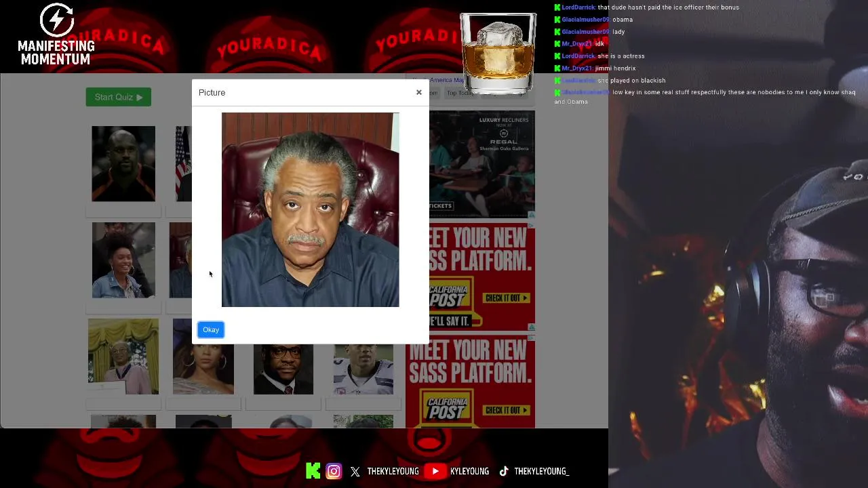The width and height of the screenshot is (868, 488).
Task: Click the TikTok icon beside THEKYLEYOUNG_
Action: [504, 471]
